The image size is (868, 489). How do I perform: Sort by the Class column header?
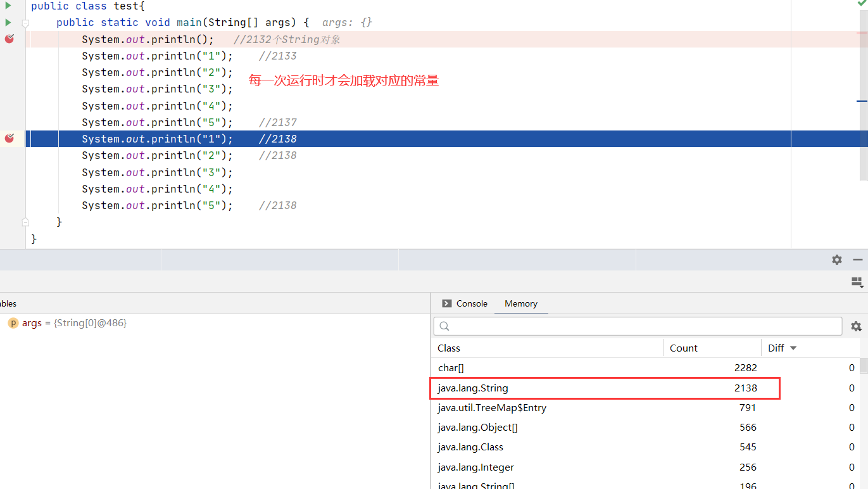(448, 348)
